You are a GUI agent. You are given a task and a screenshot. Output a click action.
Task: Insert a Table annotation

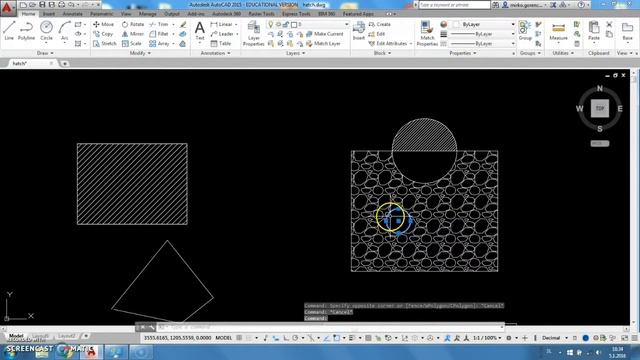[221, 43]
